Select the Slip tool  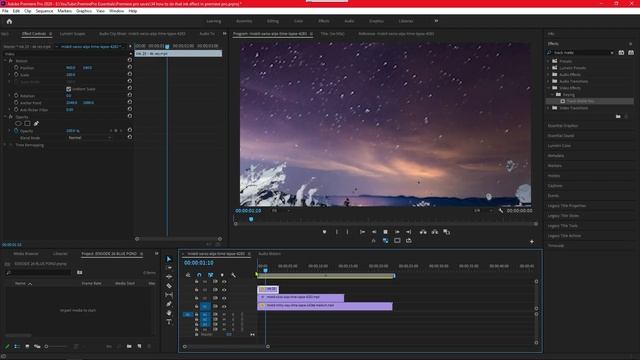point(169,295)
